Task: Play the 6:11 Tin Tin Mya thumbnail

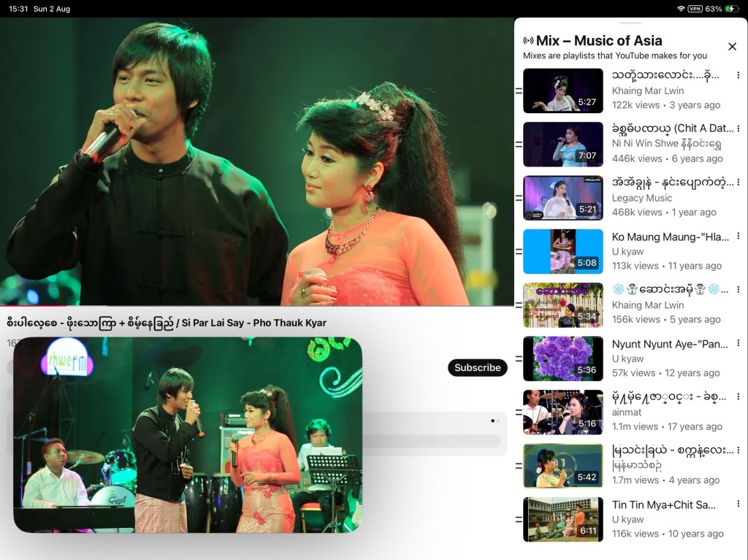Action: (x=563, y=519)
